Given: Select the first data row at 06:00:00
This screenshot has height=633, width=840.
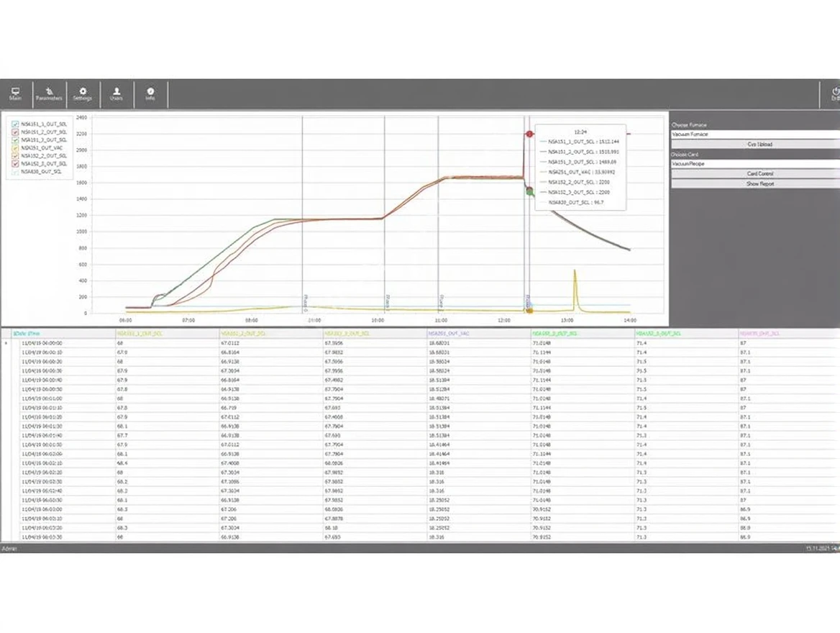Looking at the screenshot, I should 43,343.
